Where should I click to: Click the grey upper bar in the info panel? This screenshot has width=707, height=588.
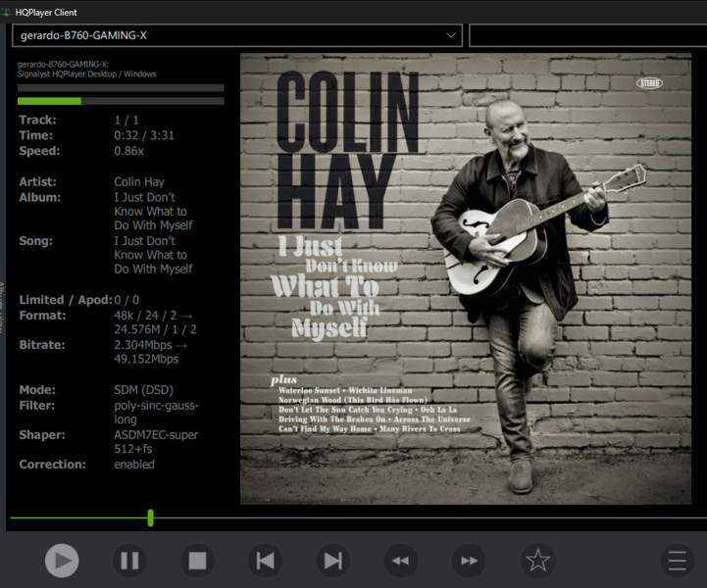click(121, 88)
